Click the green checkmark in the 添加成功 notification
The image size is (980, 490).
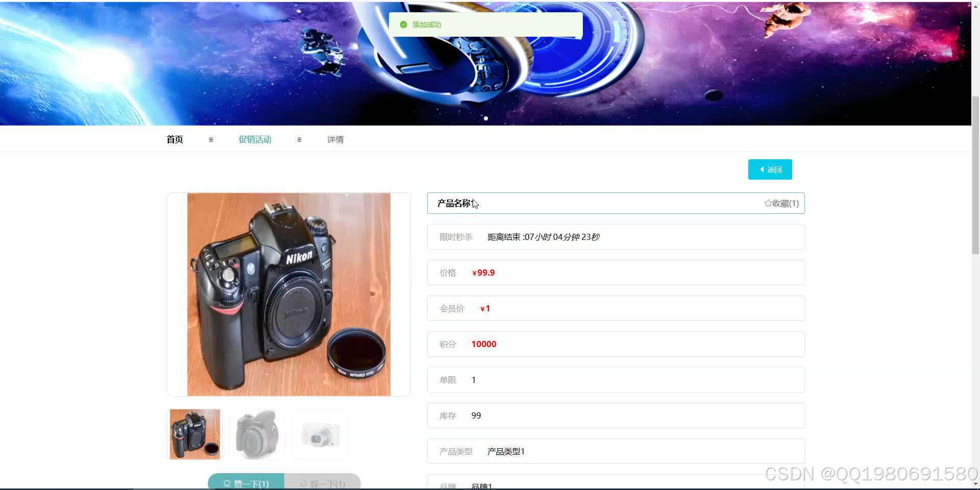click(x=403, y=24)
